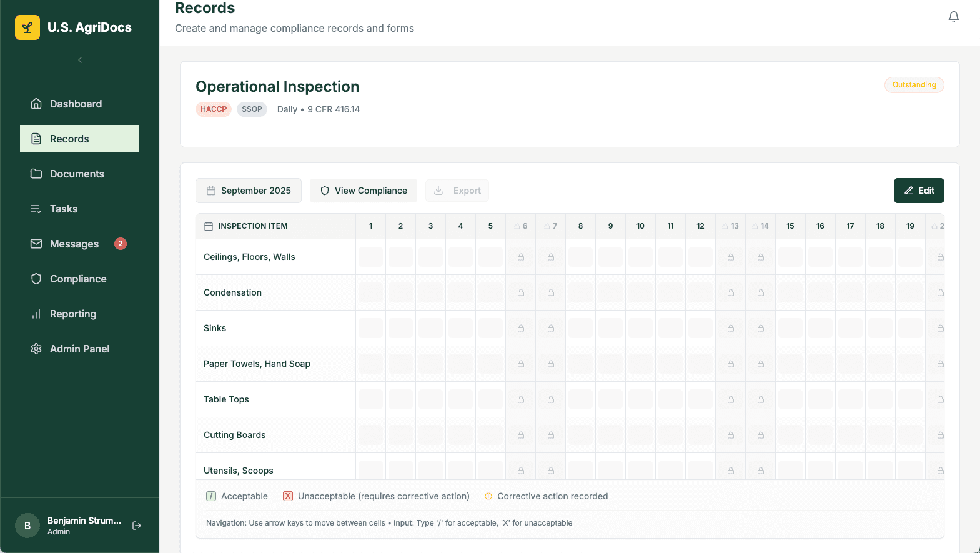Log out using the sign-out icon
This screenshot has width=980, height=553.
pos(137,526)
